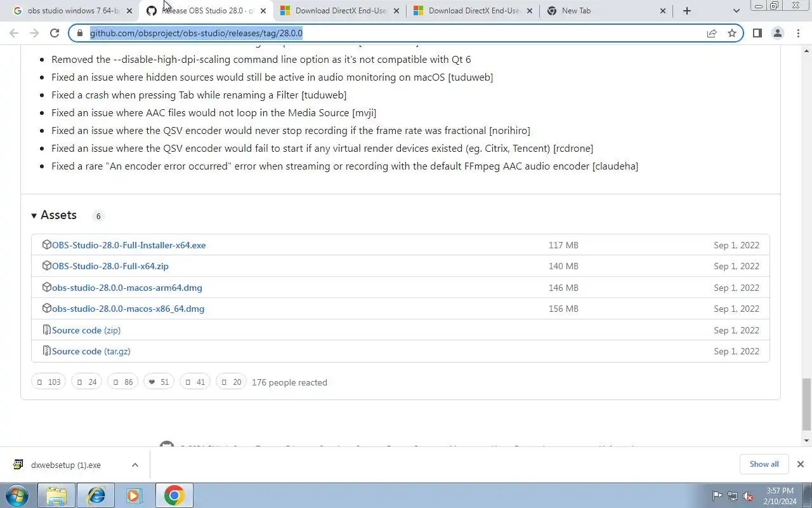Open Chrome profile menu
The image size is (812, 508).
coord(778,33)
